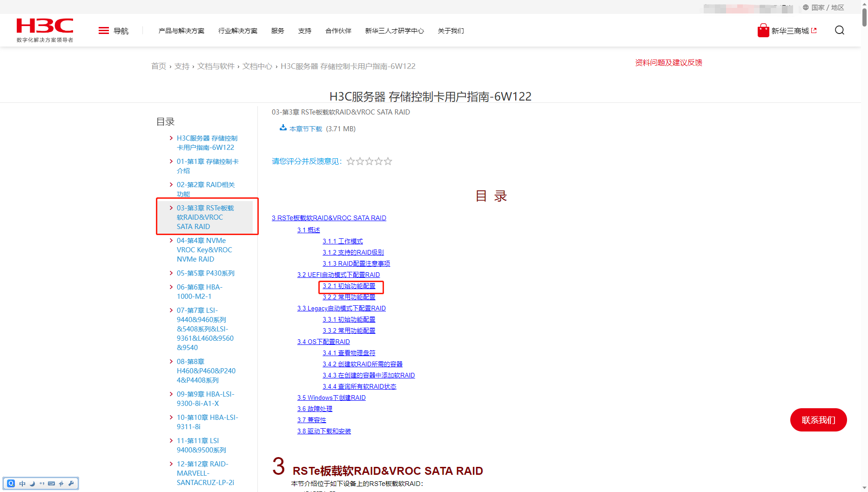Screen dimensions: 868x492
Task: Rate one star in the feedback row
Action: pos(351,161)
